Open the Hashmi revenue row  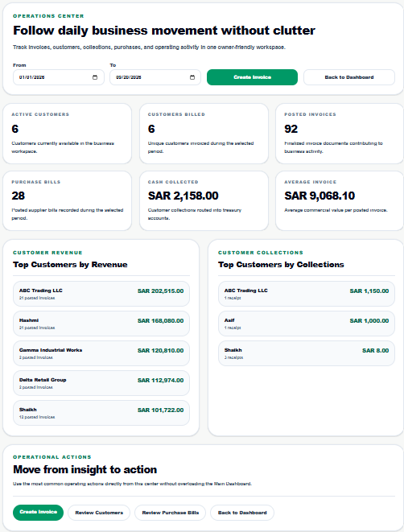click(101, 324)
